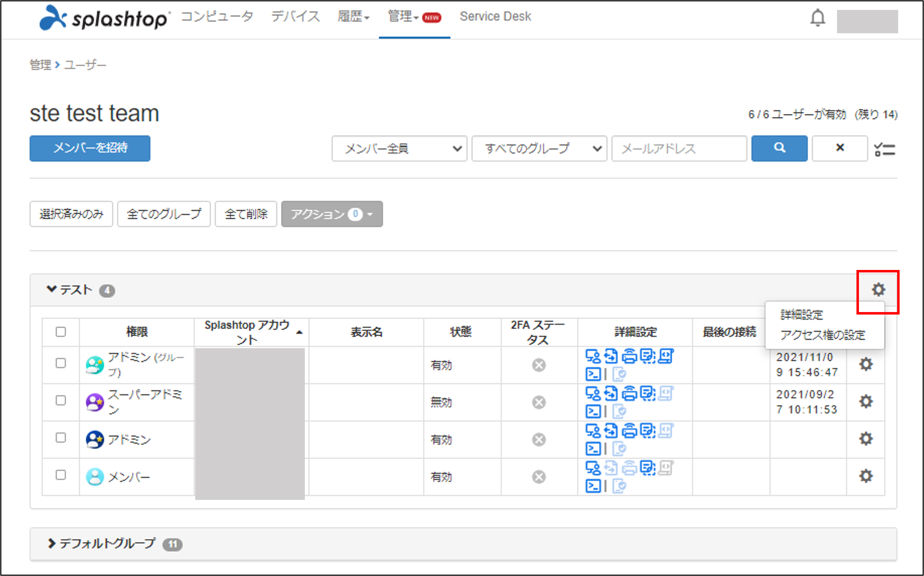This screenshot has width=924, height=576.
Task: Open gear menu for アドミン (グループ) row
Action: click(865, 364)
